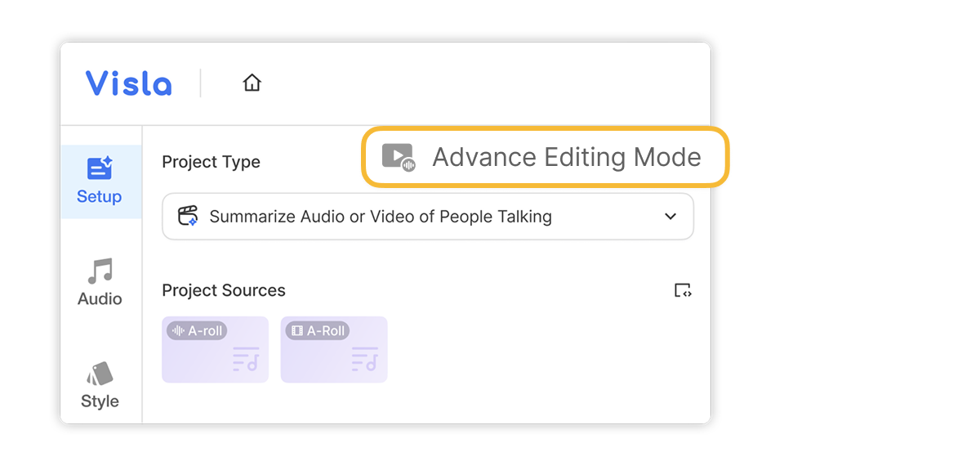980x466 pixels.
Task: Click the Style swatches icon
Action: [100, 374]
